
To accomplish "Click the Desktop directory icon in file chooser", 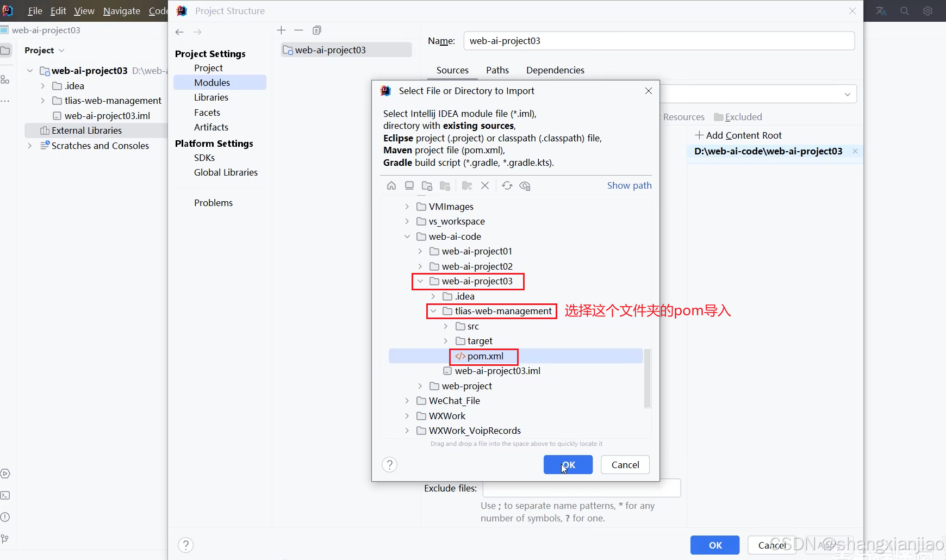I will 409,186.
